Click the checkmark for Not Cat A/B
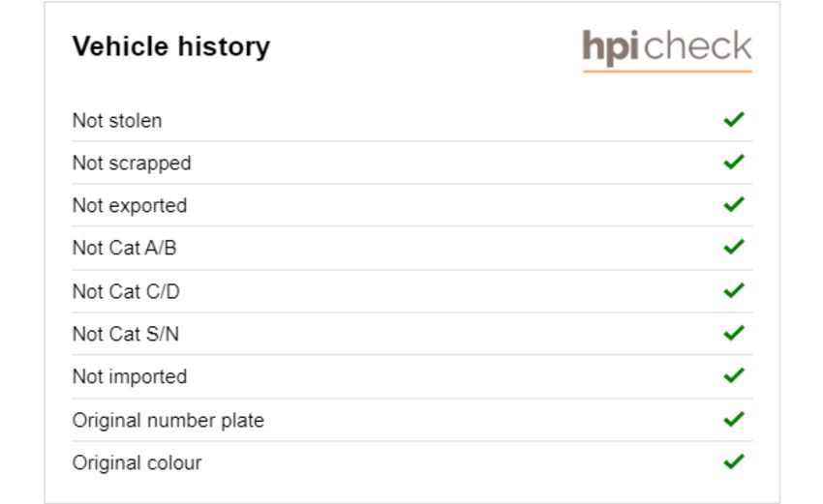 click(734, 247)
